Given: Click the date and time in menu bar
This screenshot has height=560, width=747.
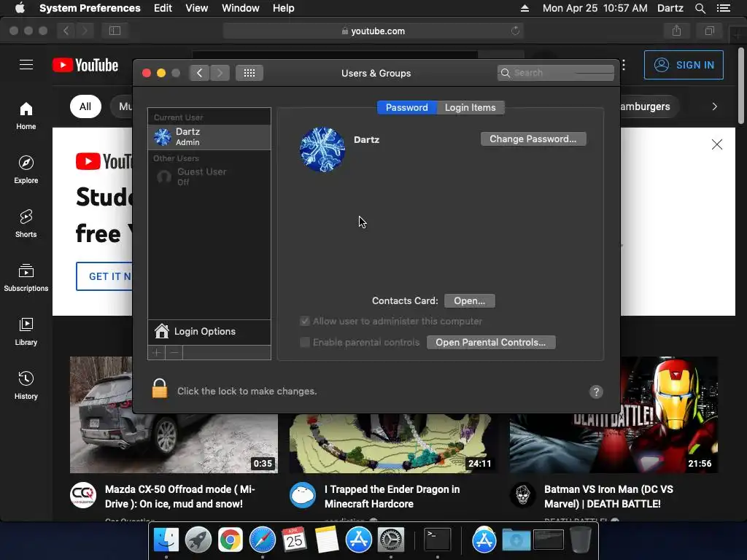Looking at the screenshot, I should (595, 8).
